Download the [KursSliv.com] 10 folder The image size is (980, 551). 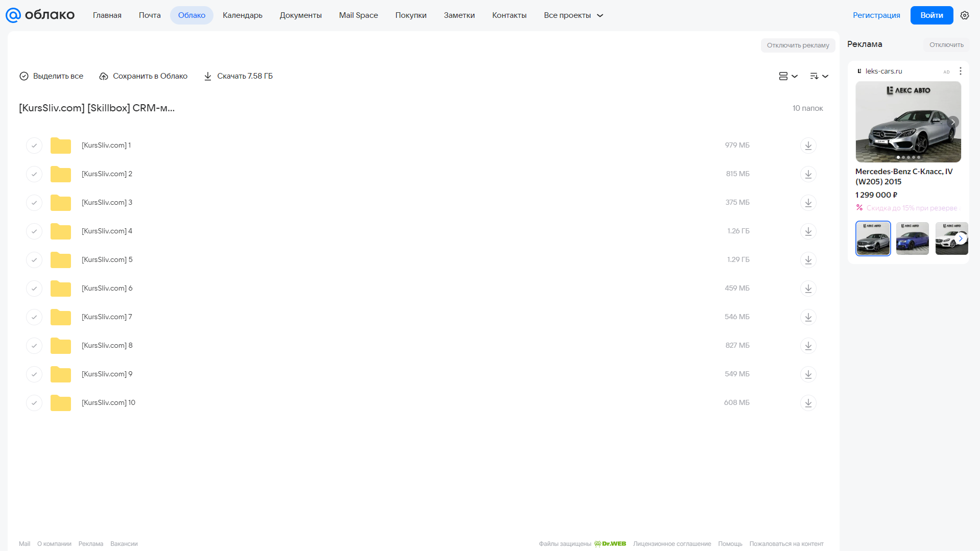pyautogui.click(x=808, y=403)
